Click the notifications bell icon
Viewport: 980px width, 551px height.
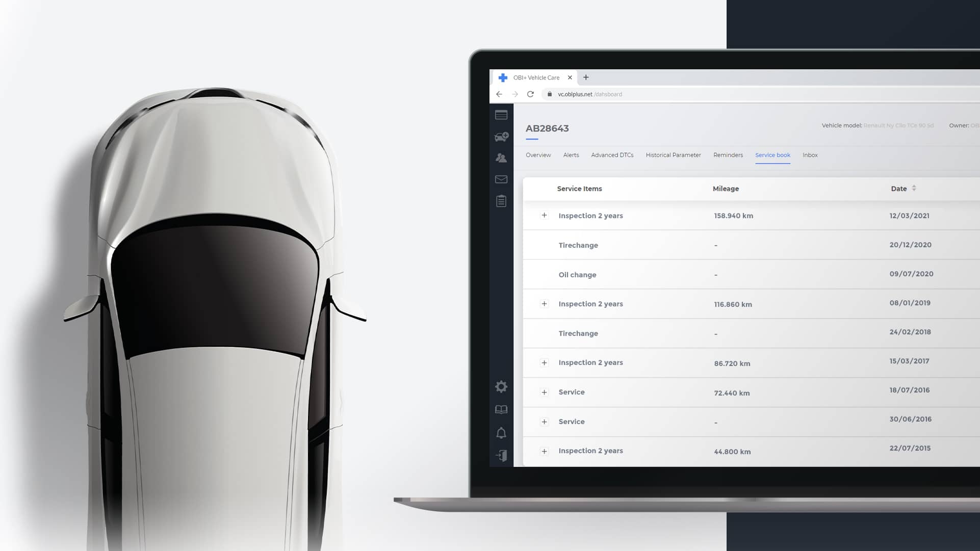[501, 433]
